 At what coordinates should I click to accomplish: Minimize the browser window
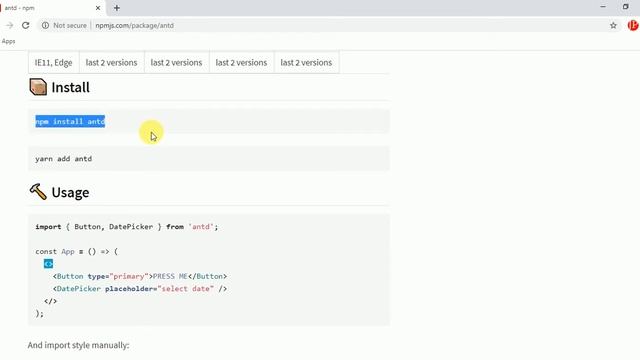(x=603, y=7)
